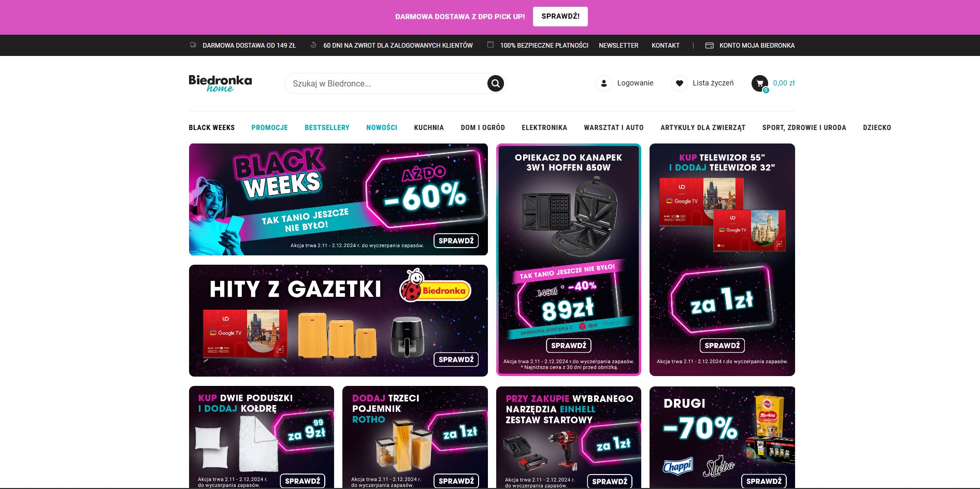Click the search magnifier icon
This screenshot has width=980, height=489.
tap(495, 83)
